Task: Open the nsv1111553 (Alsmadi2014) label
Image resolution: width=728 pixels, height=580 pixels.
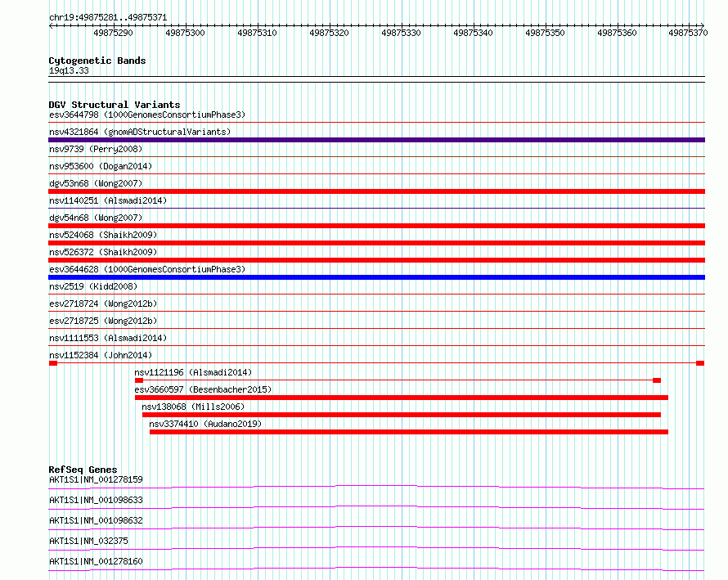Action: [108, 338]
